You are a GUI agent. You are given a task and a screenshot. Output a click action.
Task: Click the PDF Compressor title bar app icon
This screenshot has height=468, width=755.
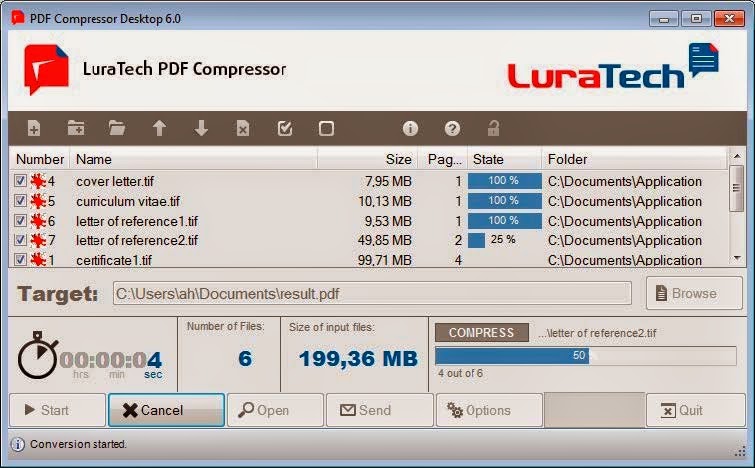click(x=18, y=18)
